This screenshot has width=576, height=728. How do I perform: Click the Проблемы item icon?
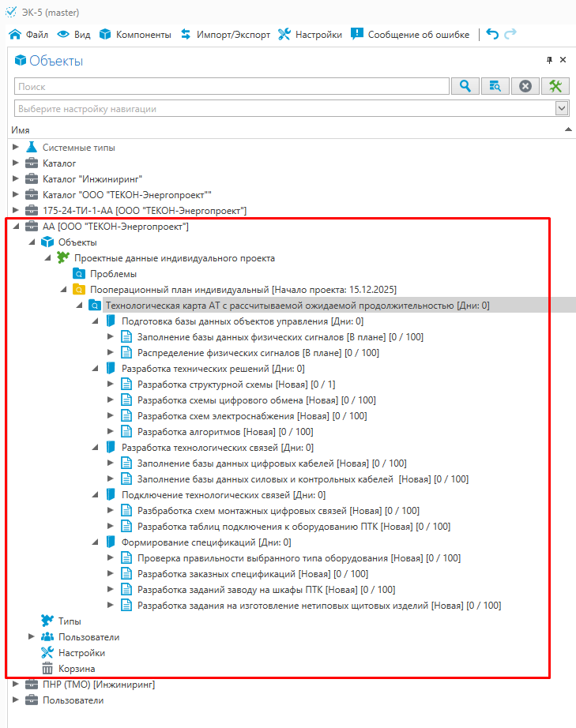click(79, 274)
